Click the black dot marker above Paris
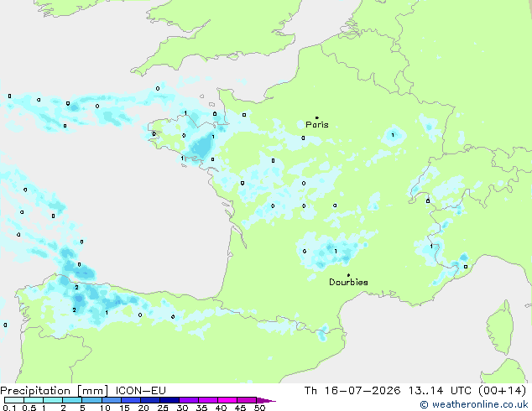Screen dimensions: 532x411 (317, 117)
